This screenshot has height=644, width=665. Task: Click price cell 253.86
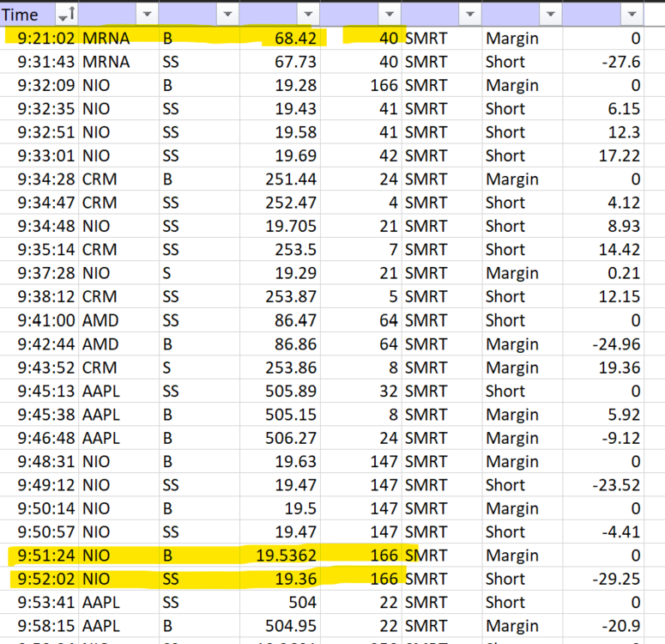coord(280,368)
